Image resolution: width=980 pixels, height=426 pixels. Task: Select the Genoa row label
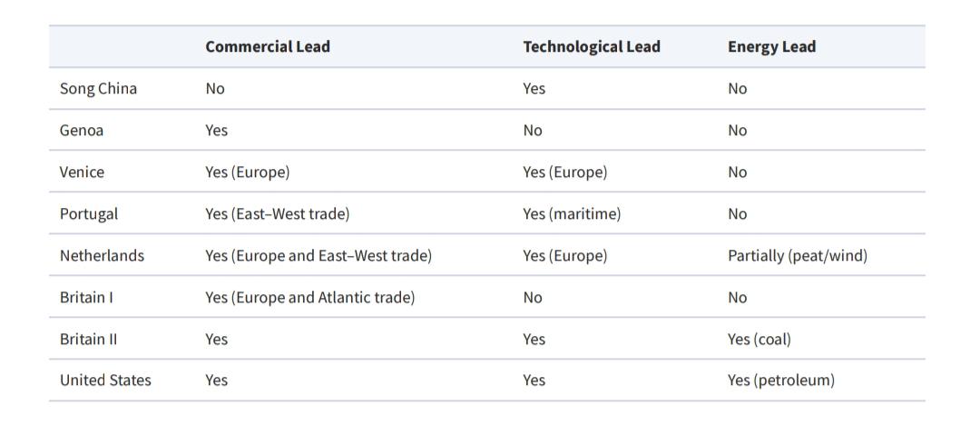[82, 130]
